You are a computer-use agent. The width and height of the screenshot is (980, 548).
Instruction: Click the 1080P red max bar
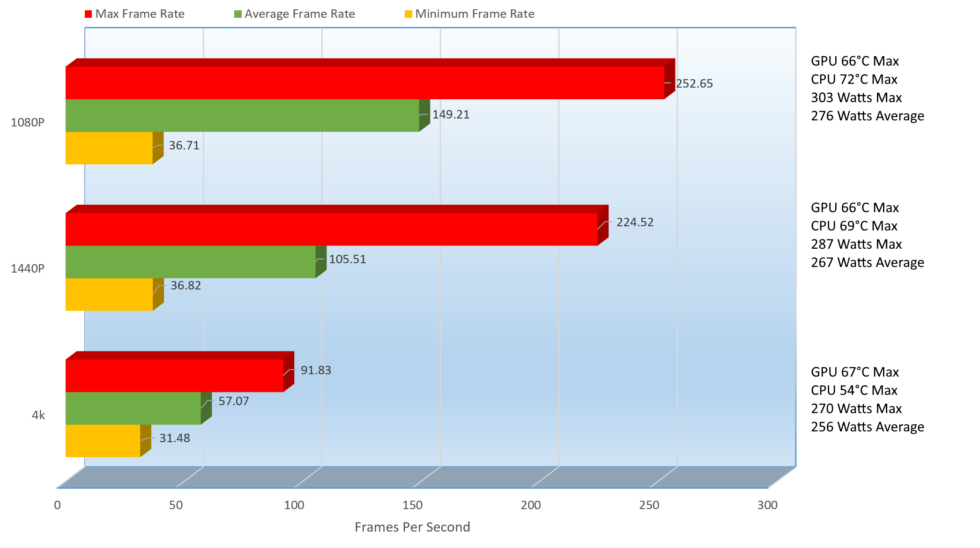pos(364,83)
